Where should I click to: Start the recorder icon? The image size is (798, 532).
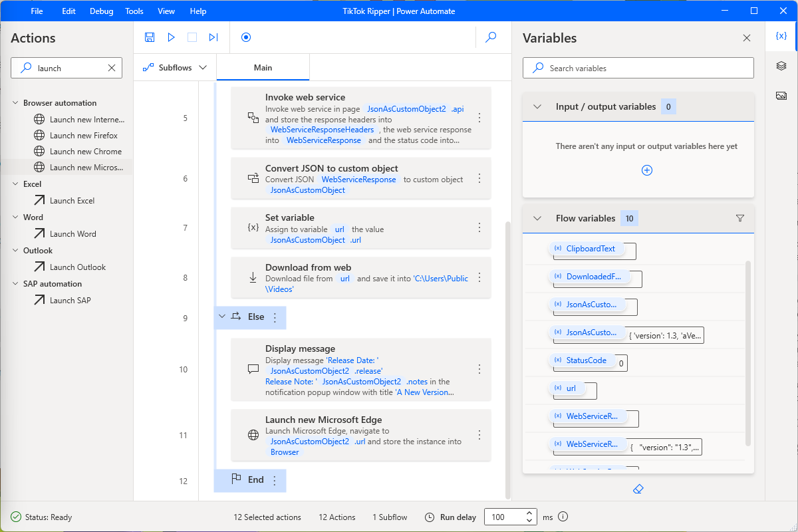[246, 37]
